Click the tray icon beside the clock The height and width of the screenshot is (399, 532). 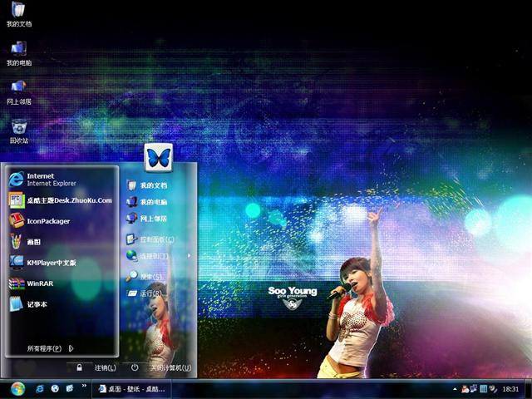click(493, 389)
